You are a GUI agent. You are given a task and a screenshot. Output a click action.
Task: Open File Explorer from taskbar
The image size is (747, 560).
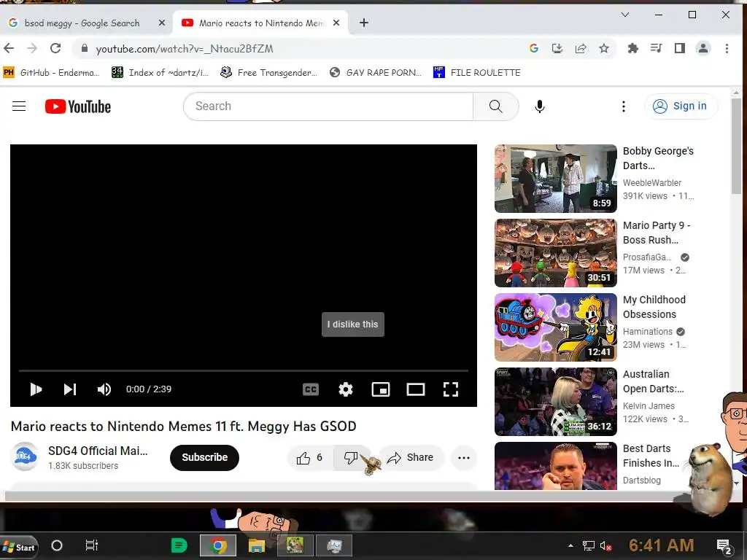(x=256, y=545)
